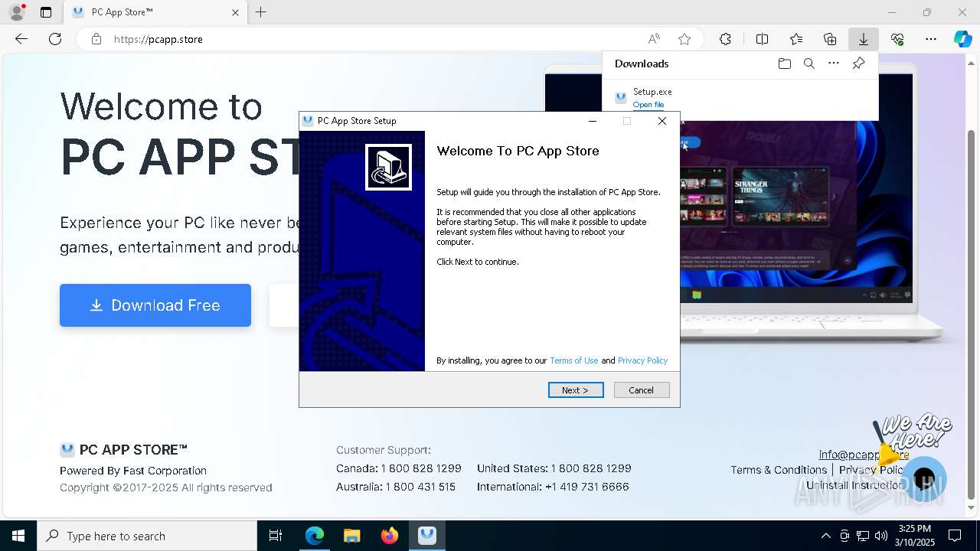Open the split screen icon
Viewport: 980px width, 551px height.
click(x=762, y=39)
